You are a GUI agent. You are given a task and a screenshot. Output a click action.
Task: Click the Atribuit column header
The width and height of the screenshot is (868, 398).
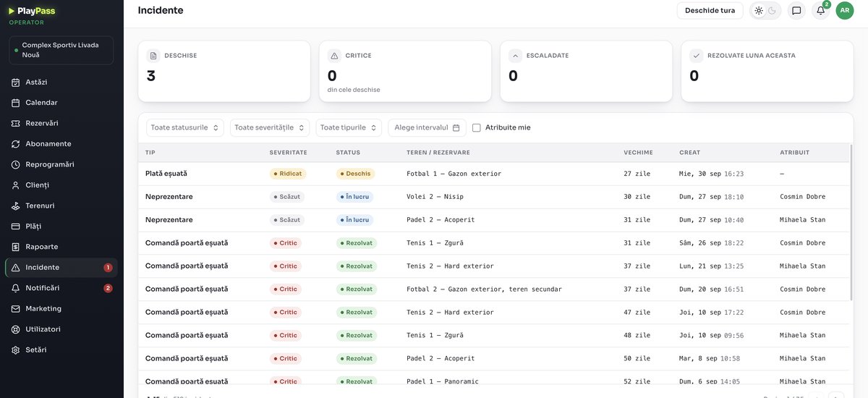(794, 153)
